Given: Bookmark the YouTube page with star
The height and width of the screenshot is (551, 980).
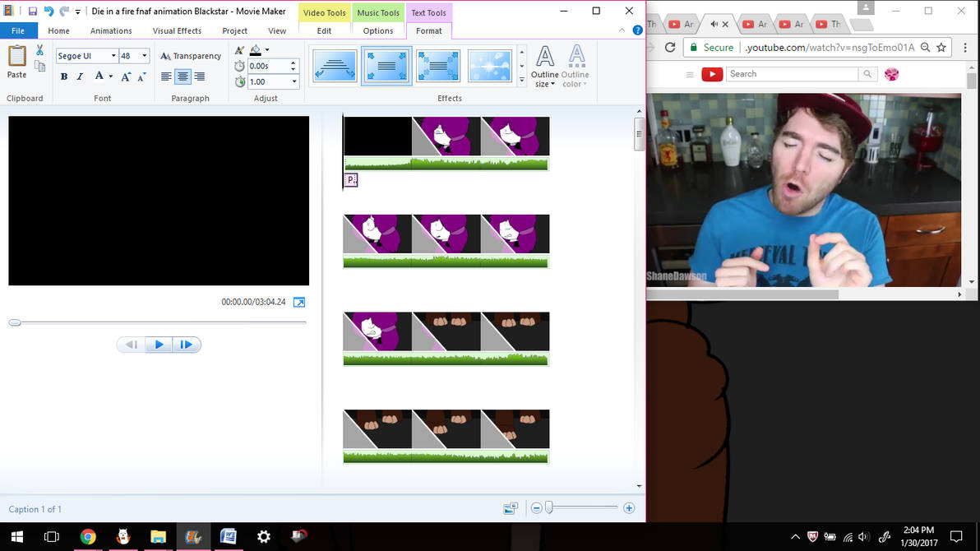Looking at the screenshot, I should [941, 48].
